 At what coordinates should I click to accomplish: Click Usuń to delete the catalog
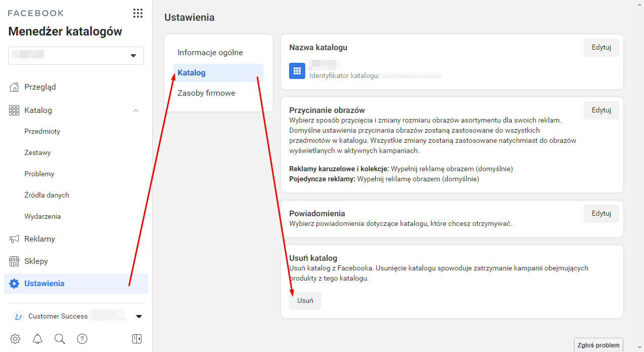[305, 300]
